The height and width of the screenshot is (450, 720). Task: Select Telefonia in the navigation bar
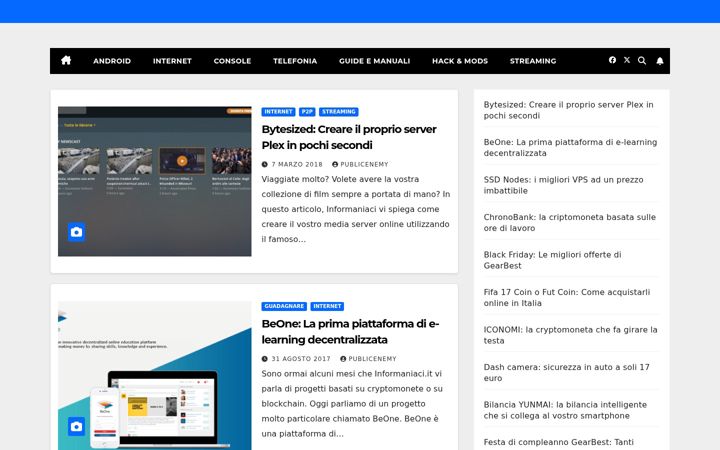tap(295, 61)
